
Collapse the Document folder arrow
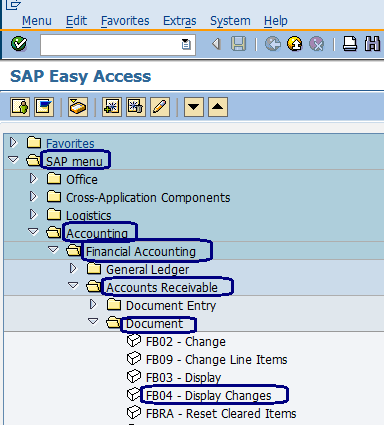pos(93,321)
